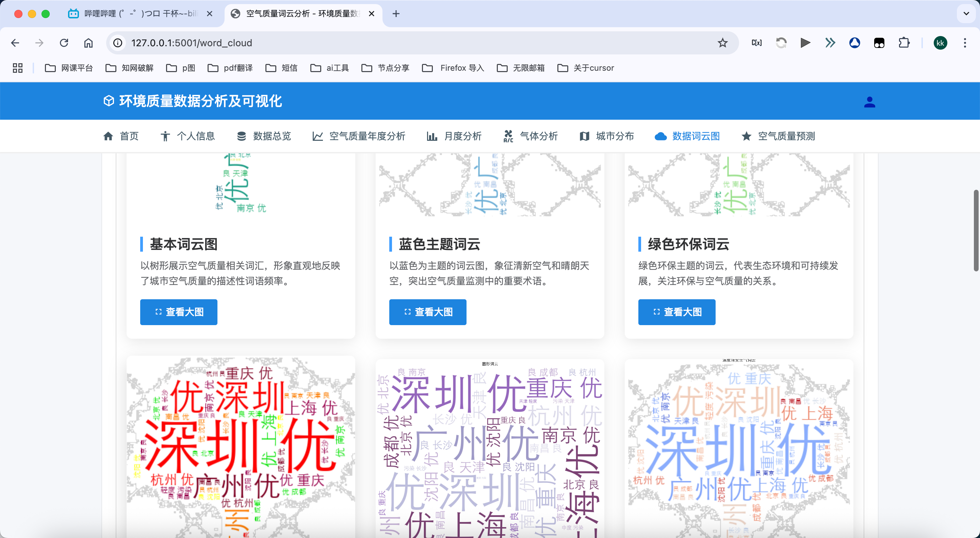The width and height of the screenshot is (980, 538).
Task: Click 查看大图 under 绿色环保词云
Action: 676,312
